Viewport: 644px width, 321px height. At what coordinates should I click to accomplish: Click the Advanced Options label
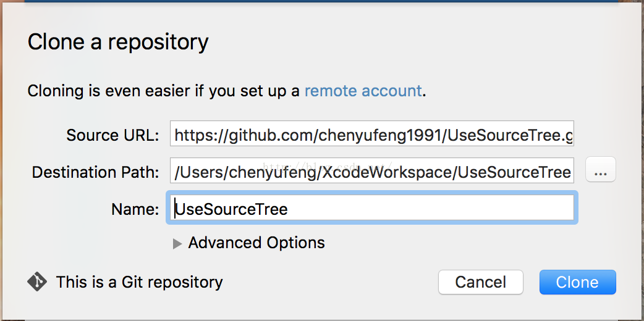click(256, 243)
